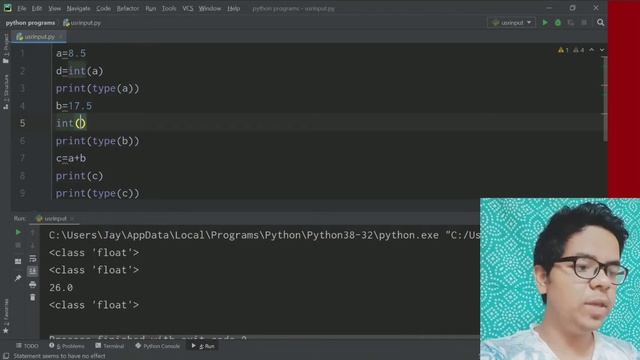Open the VCS menu
The width and height of the screenshot is (640, 360).
click(188, 8)
